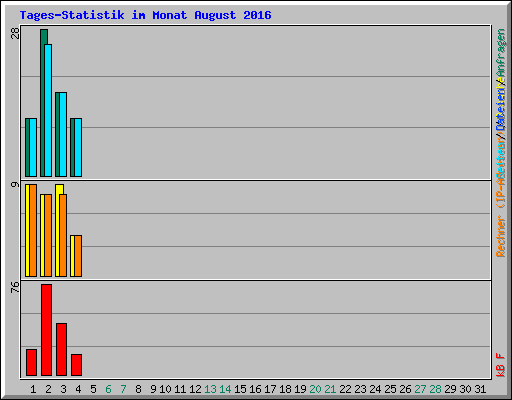
Task: Click day 24 on the x-axis
Action: [x=375, y=389]
